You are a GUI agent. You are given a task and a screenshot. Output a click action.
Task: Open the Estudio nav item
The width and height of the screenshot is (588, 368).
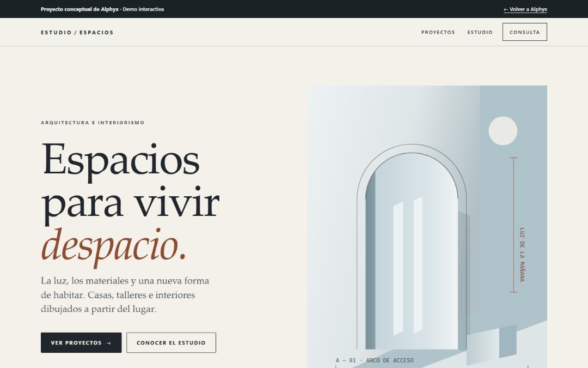(480, 32)
